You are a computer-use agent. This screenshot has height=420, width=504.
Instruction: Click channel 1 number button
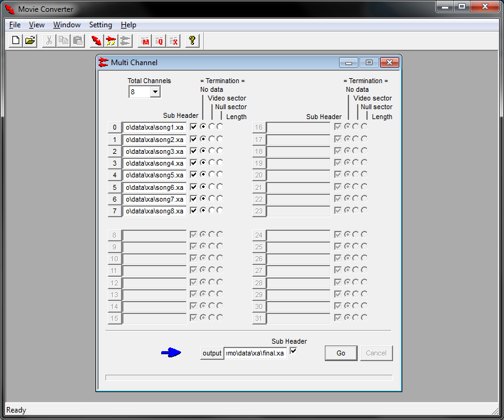115,140
